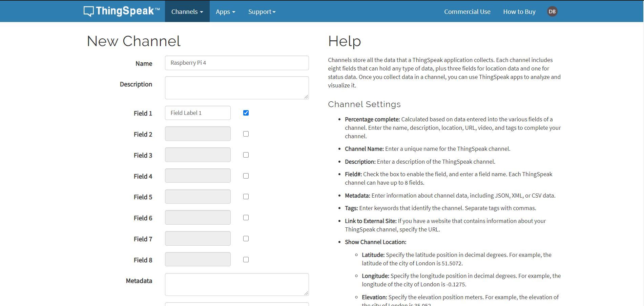This screenshot has height=306, width=644.
Task: Open the DB user avatar menu
Action: pos(552,12)
